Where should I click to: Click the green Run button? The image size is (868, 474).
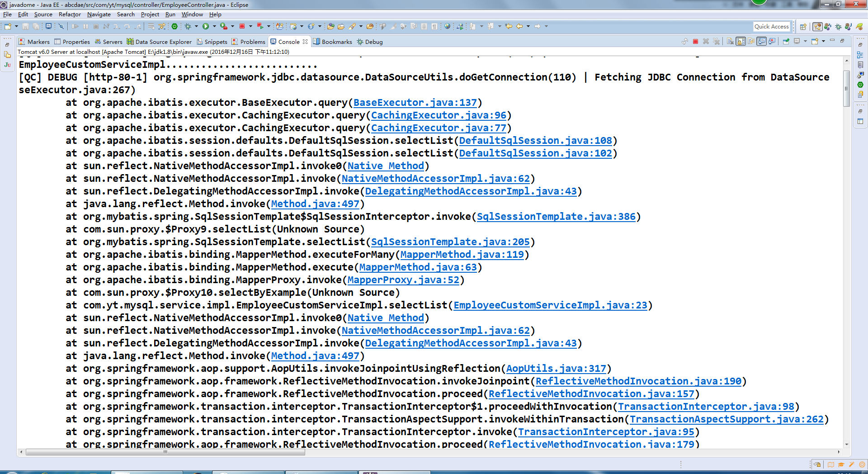pos(206,26)
